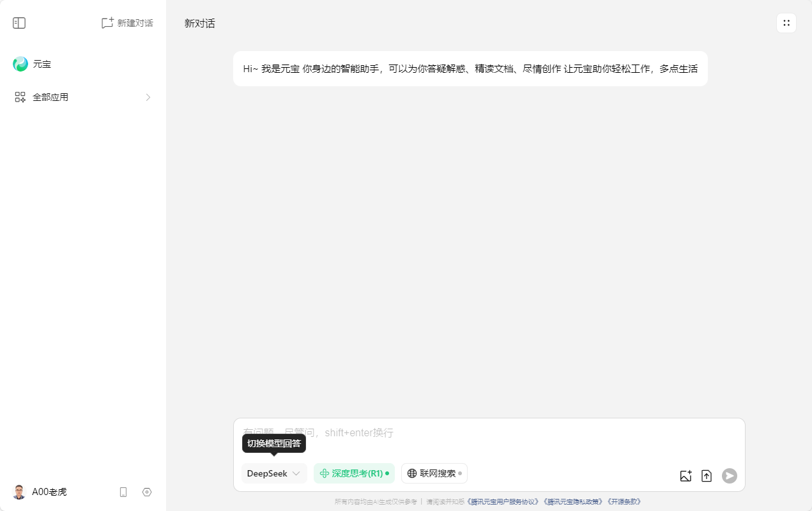
Task: Click the mobile phone icon near username
Action: coord(123,492)
